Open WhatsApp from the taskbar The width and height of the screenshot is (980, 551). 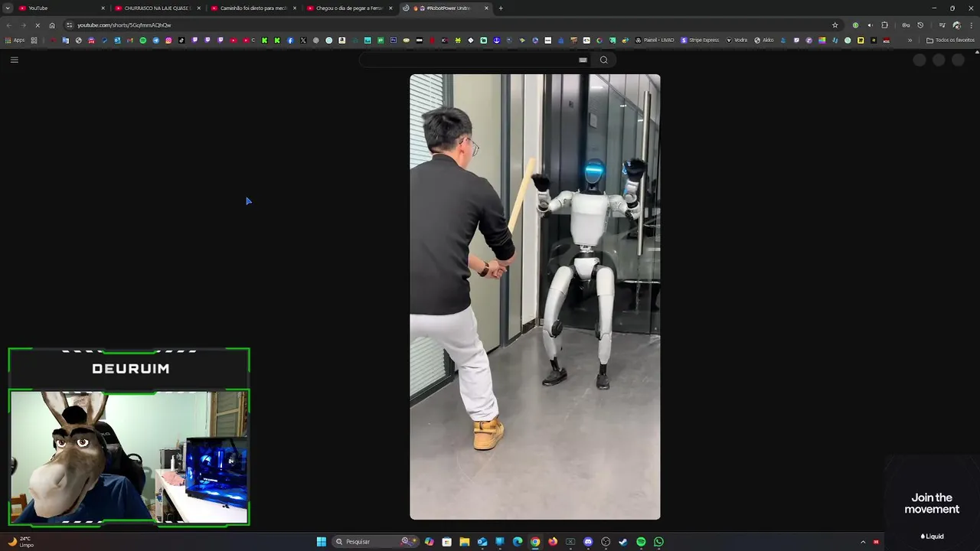pyautogui.click(x=658, y=542)
